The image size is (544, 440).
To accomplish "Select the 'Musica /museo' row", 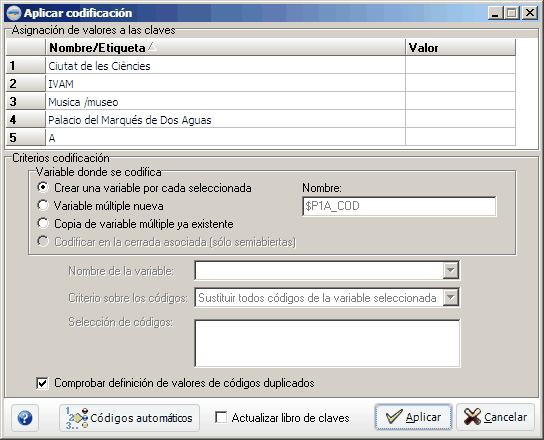I will pyautogui.click(x=226, y=102).
